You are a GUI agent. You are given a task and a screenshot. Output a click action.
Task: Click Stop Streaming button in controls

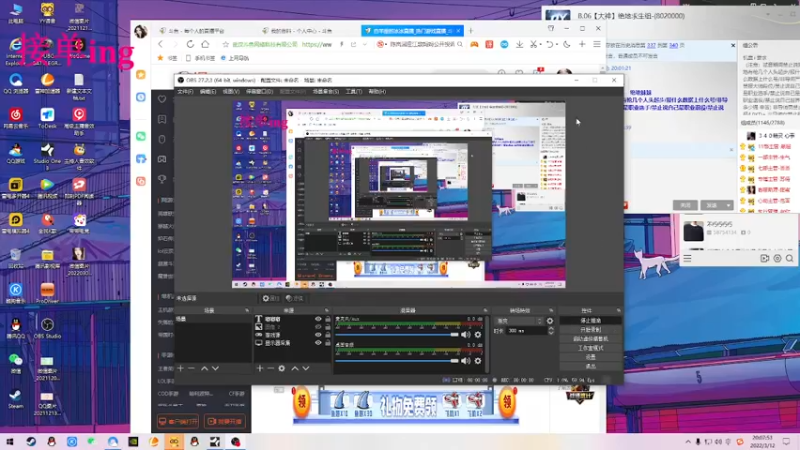[x=590, y=320]
